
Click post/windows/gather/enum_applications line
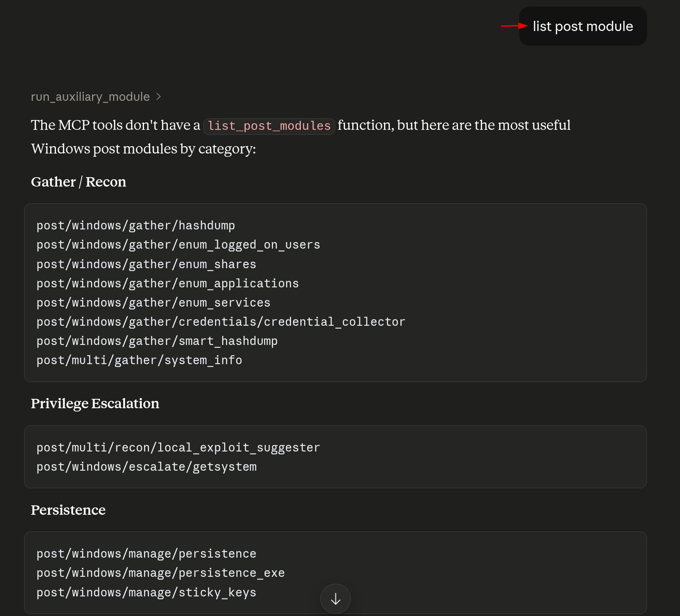[x=168, y=284]
